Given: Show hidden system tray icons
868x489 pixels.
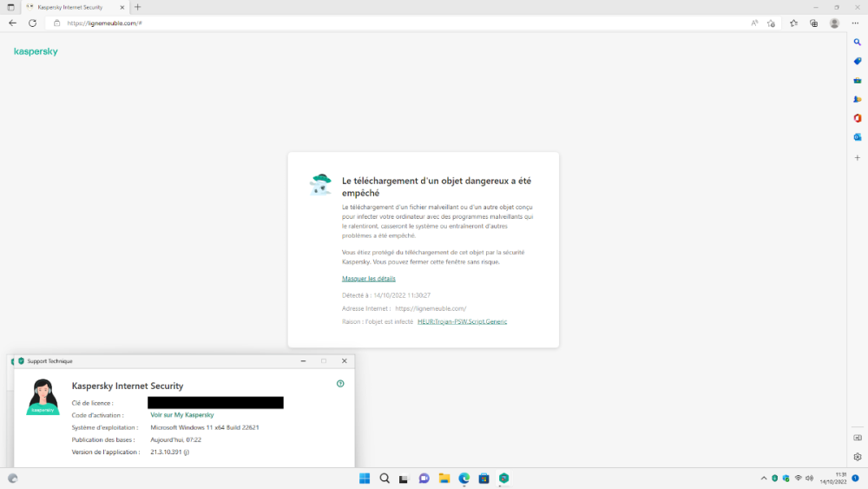Looking at the screenshot, I should coord(764,478).
